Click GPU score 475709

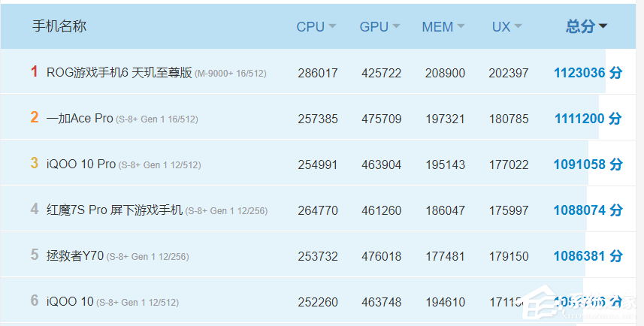[382, 119]
